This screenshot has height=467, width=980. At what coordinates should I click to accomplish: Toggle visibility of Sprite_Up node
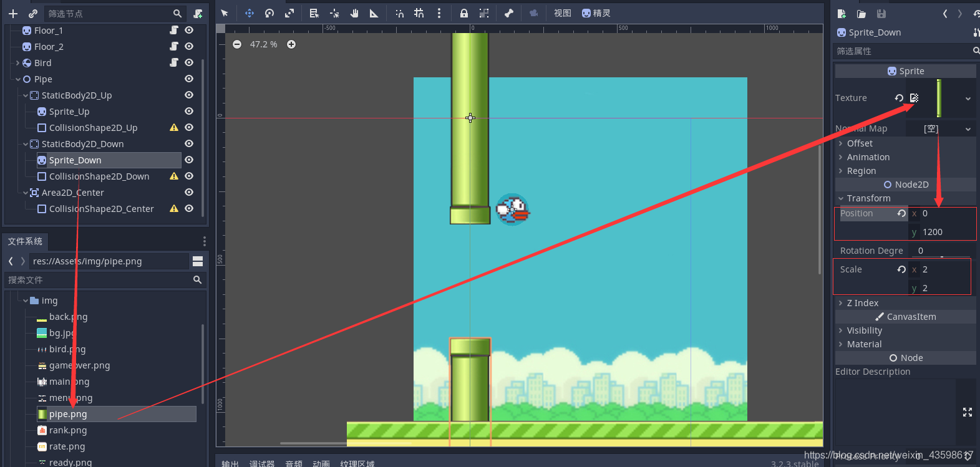pyautogui.click(x=189, y=111)
